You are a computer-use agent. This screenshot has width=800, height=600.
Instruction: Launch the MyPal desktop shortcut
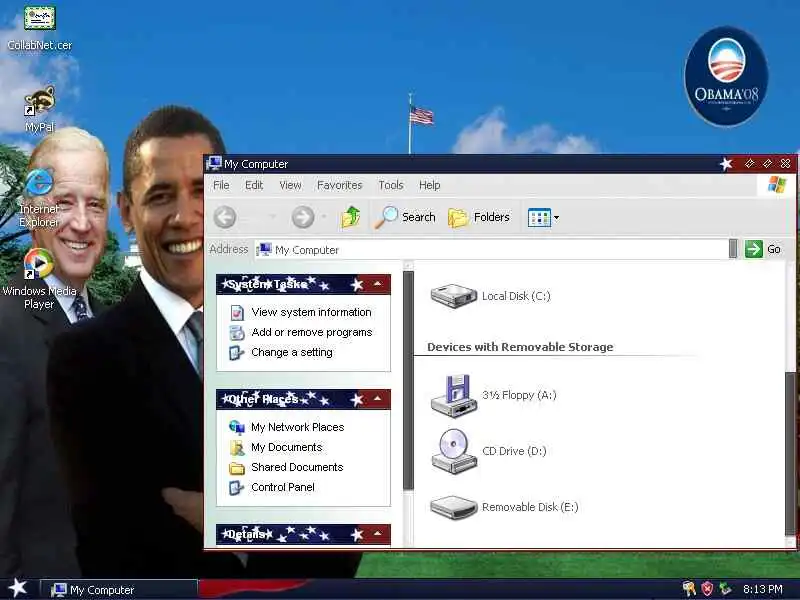click(x=39, y=109)
